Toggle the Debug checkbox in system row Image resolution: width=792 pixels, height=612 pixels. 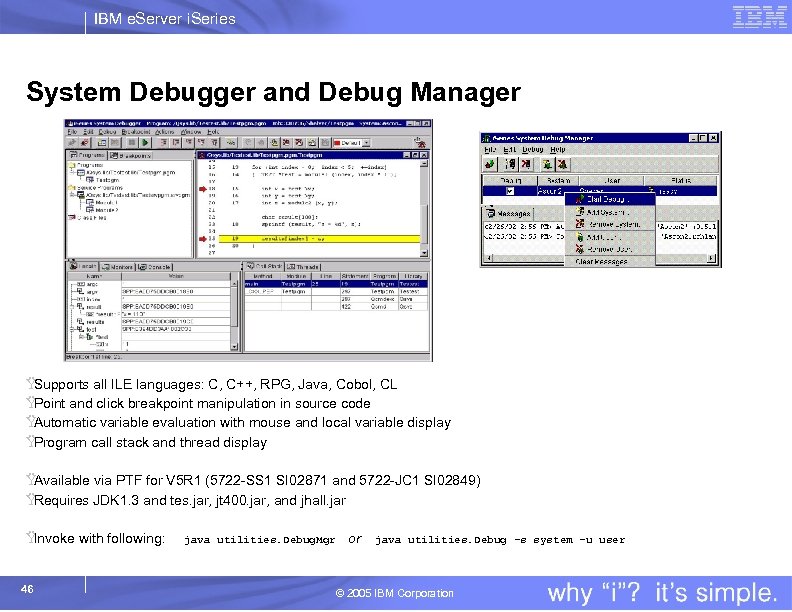tap(510, 191)
